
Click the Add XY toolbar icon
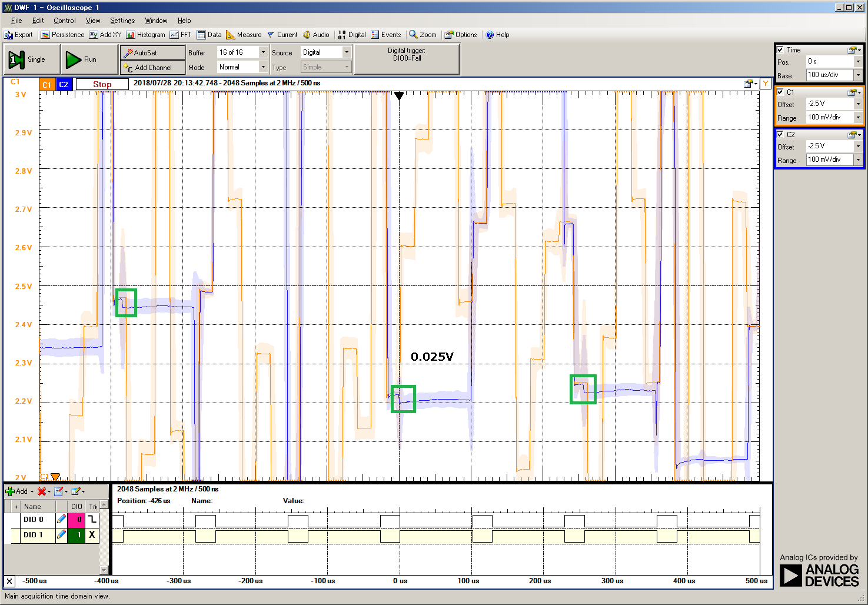click(94, 35)
